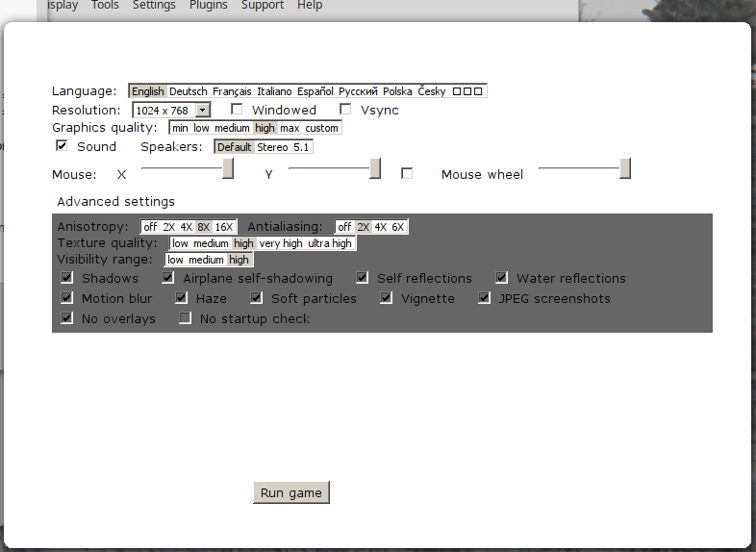This screenshot has width=756, height=552.
Task: Open Support menu in background window
Action: click(x=263, y=6)
